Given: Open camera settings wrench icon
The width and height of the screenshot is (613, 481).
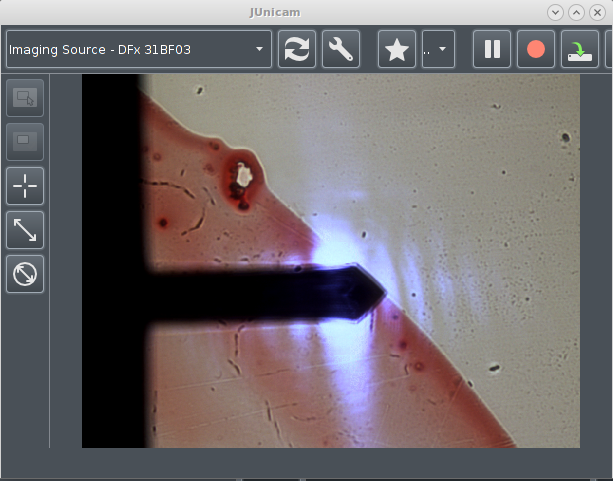Looking at the screenshot, I should pos(341,49).
